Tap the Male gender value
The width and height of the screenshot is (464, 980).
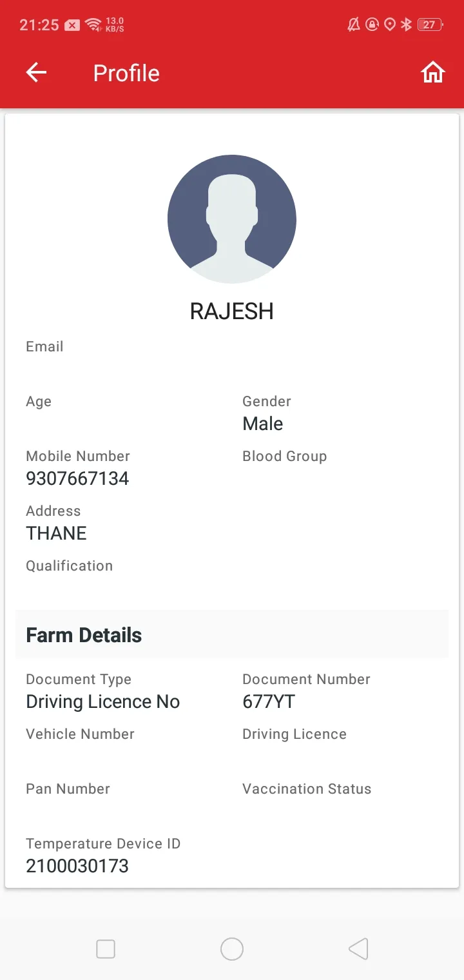(263, 424)
